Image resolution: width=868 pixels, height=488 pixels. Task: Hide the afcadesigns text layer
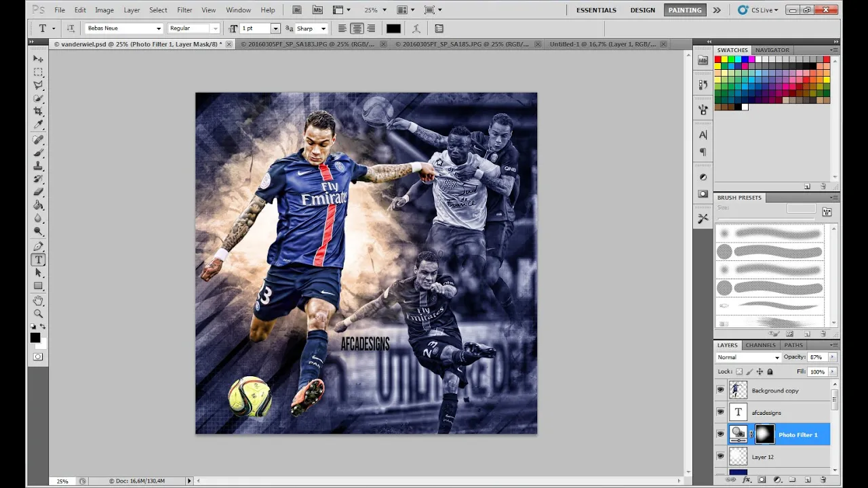tap(720, 412)
